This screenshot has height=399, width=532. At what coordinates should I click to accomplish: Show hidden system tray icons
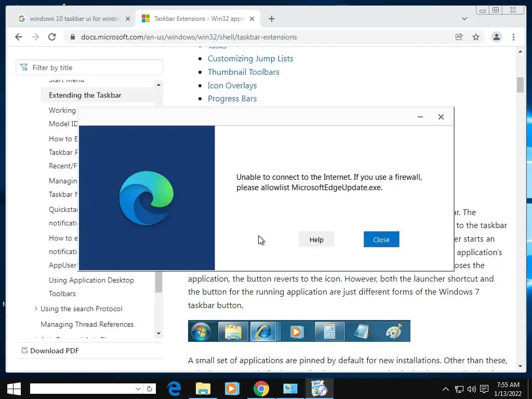coord(445,389)
